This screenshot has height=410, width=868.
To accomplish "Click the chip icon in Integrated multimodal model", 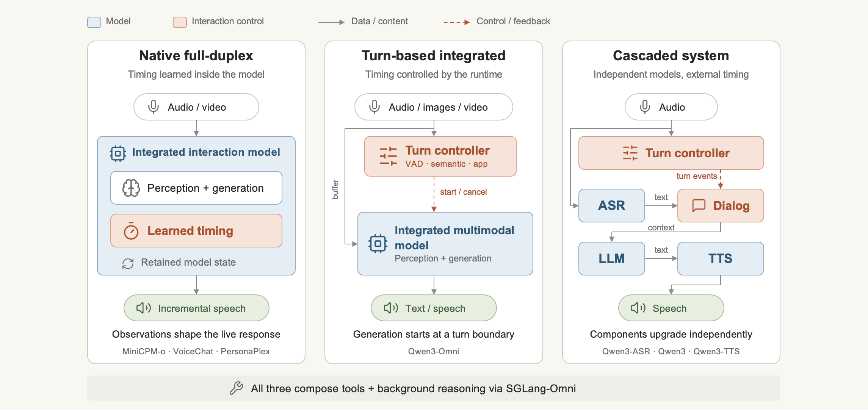I will click(378, 244).
